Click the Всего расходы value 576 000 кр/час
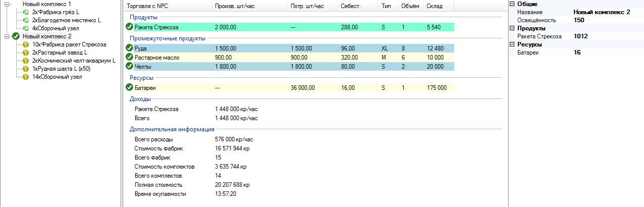The image size is (644, 207). [234, 139]
